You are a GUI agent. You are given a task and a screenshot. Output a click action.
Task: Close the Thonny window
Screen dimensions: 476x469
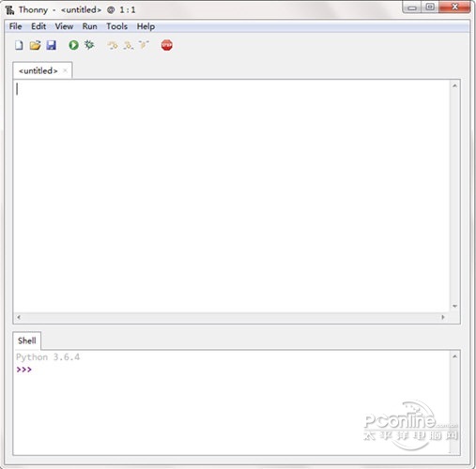[x=454, y=7]
